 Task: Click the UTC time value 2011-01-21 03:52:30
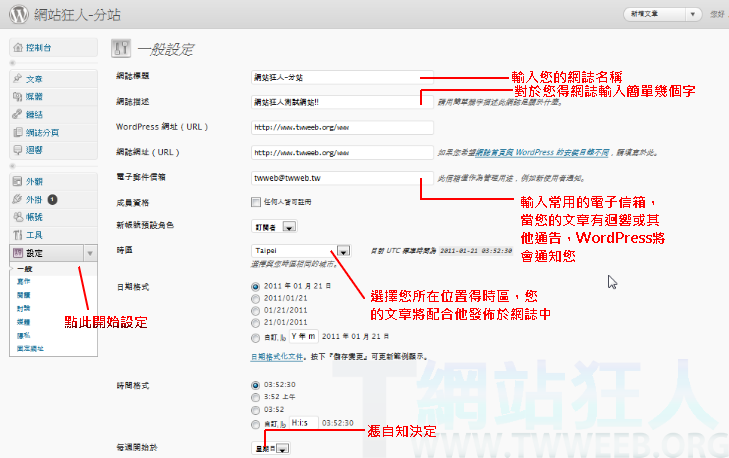pyautogui.click(x=476, y=251)
